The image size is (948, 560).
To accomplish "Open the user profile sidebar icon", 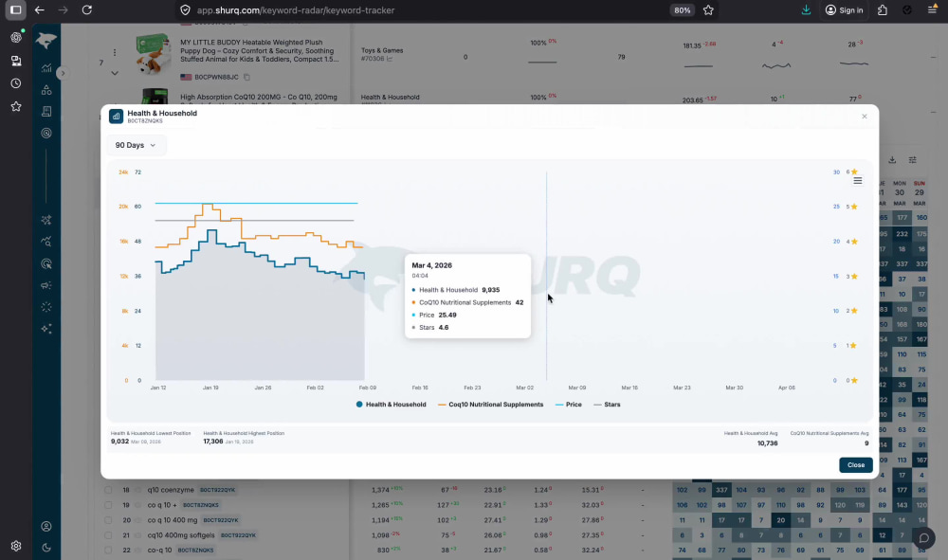I will [x=46, y=526].
